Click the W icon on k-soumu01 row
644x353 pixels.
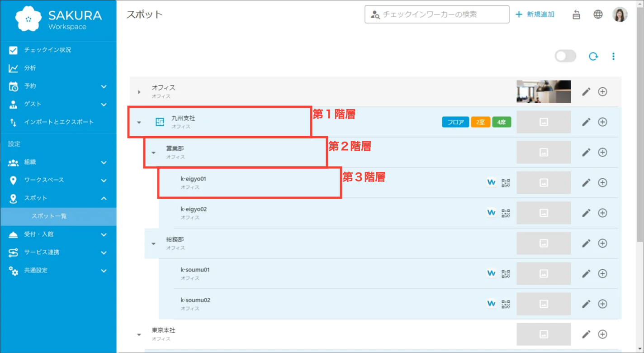coord(491,273)
